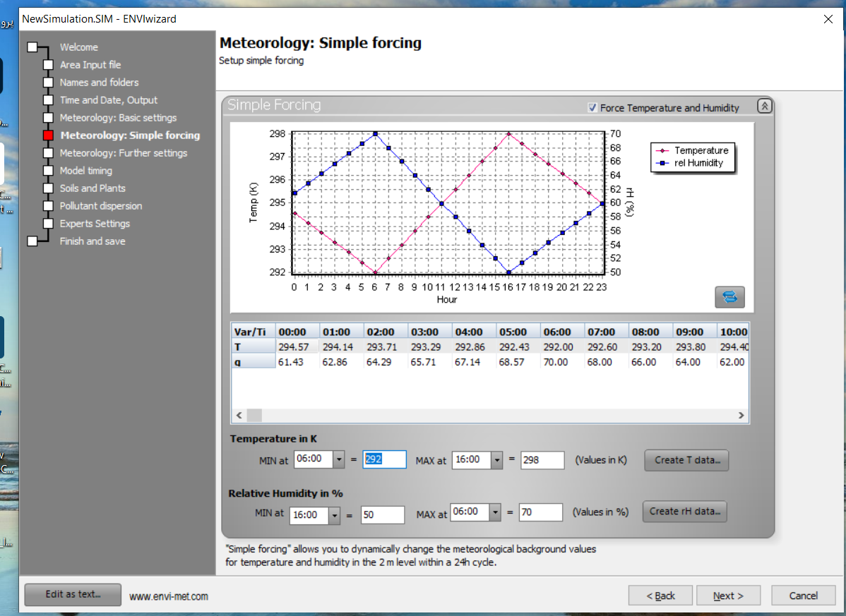Click the rel Humidity legend entry
This screenshot has height=616, width=846.
coord(690,163)
